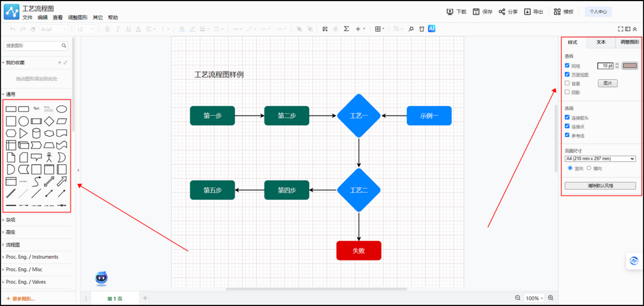This screenshot has height=306, width=644.
Task: Enable the 背景 checkbox
Action: point(567,83)
